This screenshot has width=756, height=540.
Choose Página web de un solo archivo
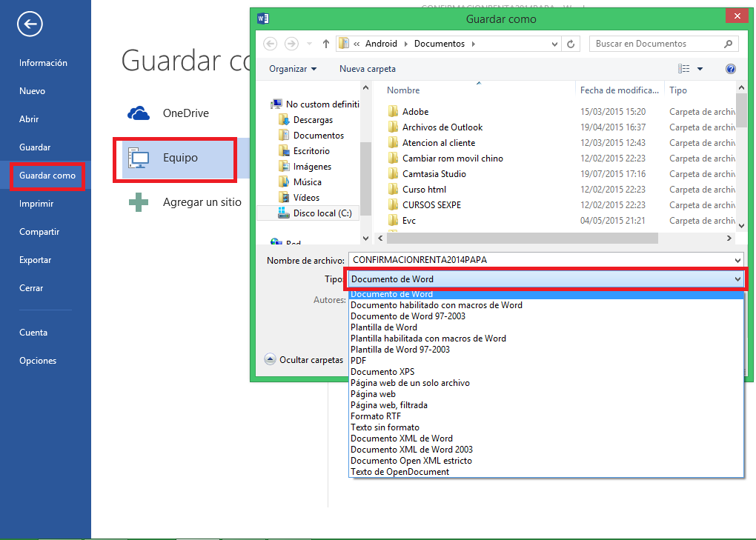point(546,383)
